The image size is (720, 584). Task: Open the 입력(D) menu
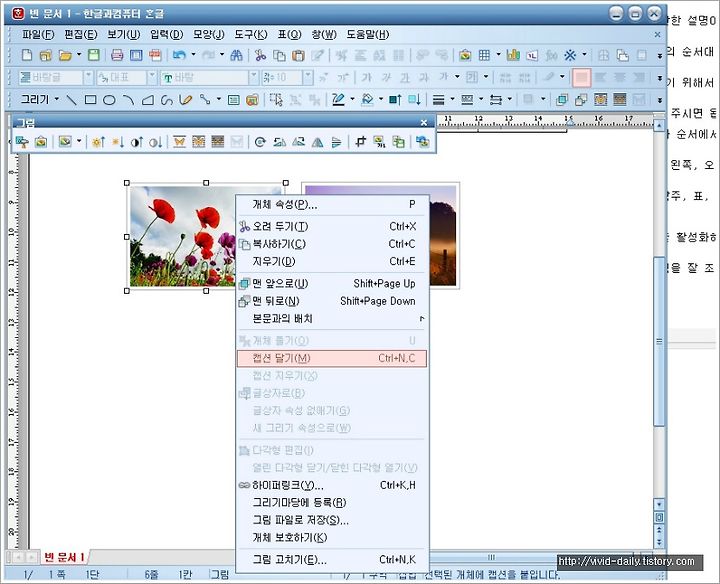point(166,34)
